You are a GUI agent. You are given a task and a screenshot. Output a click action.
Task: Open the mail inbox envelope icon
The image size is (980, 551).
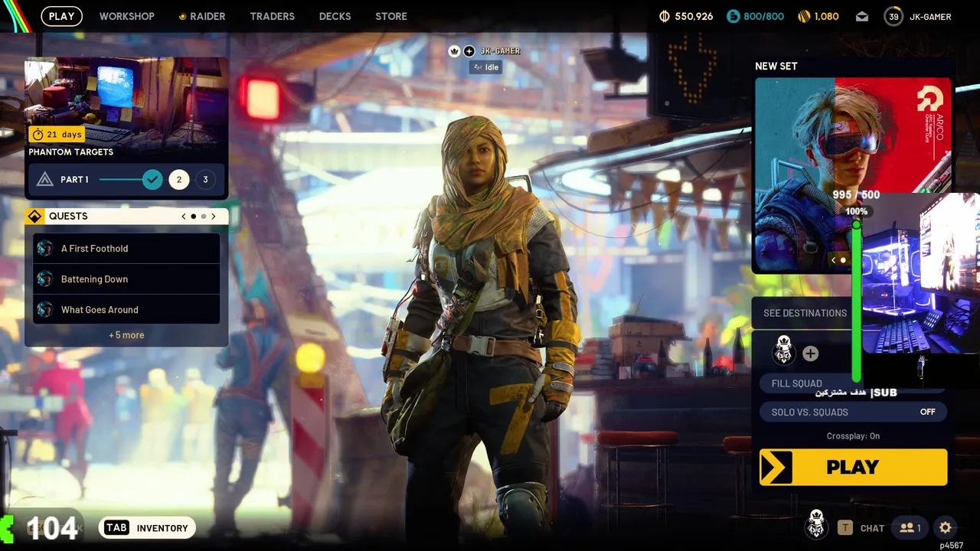[862, 16]
